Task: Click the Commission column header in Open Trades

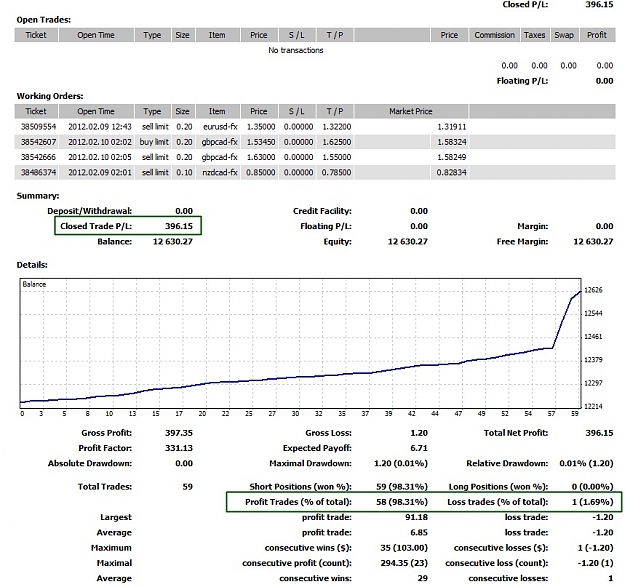Action: pyautogui.click(x=494, y=35)
